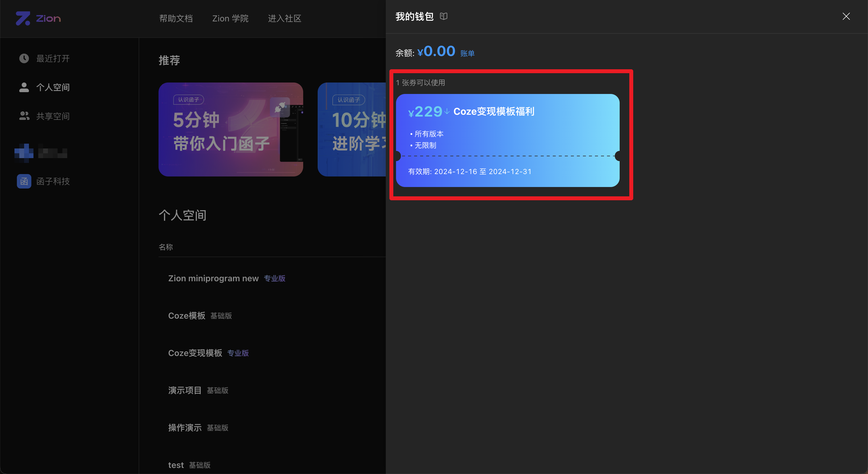This screenshot has width=868, height=474.
Task: Open the 5分钟带你入门函子 tutorial card
Action: pyautogui.click(x=231, y=129)
